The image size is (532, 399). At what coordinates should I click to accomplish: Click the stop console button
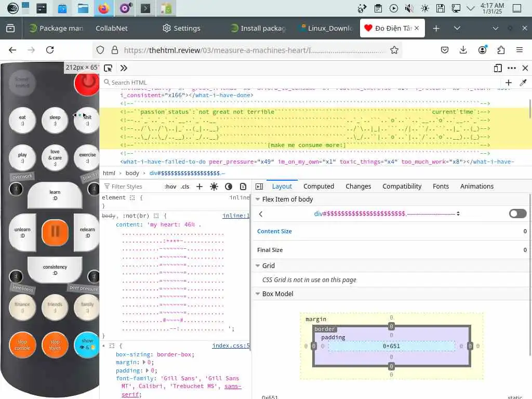click(x=22, y=345)
